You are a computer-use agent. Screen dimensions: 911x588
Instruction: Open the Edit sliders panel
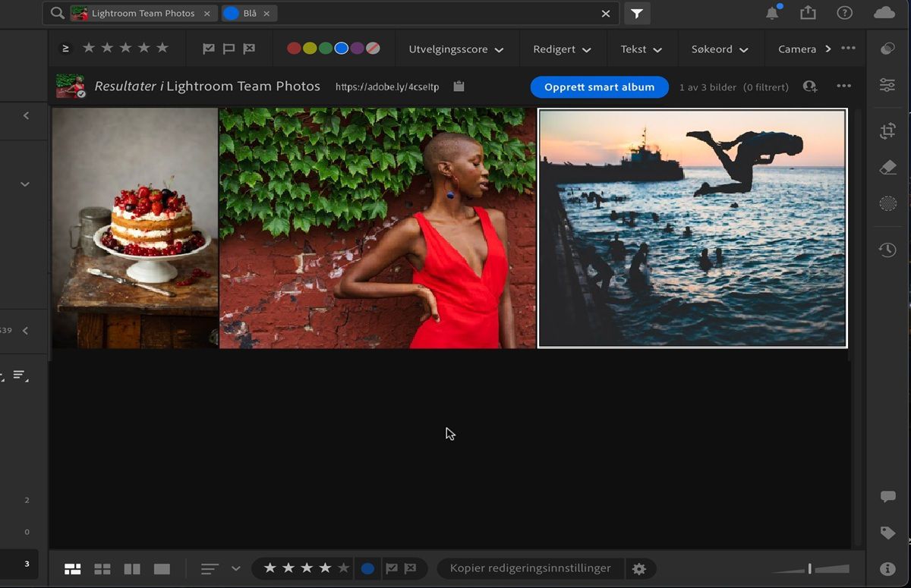(x=887, y=85)
